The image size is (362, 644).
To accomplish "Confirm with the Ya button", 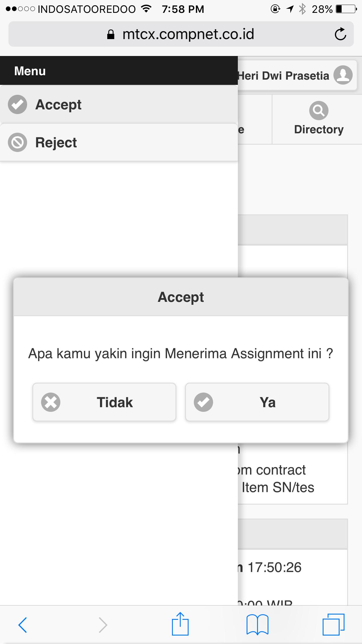I will point(257,402).
